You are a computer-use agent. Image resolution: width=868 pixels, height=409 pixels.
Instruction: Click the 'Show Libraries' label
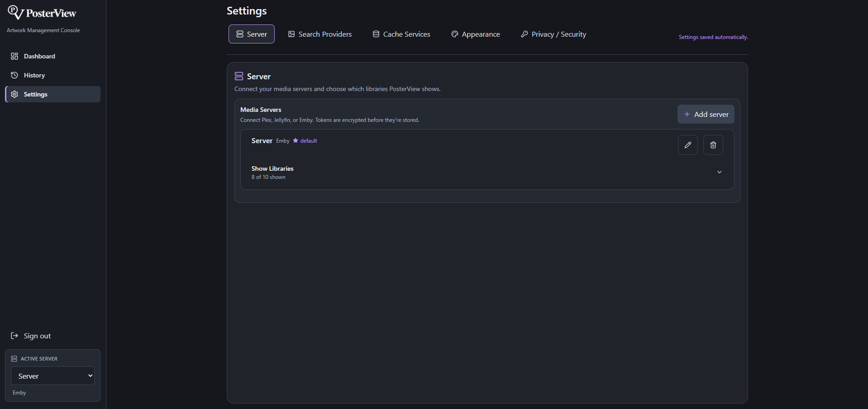[272, 168]
